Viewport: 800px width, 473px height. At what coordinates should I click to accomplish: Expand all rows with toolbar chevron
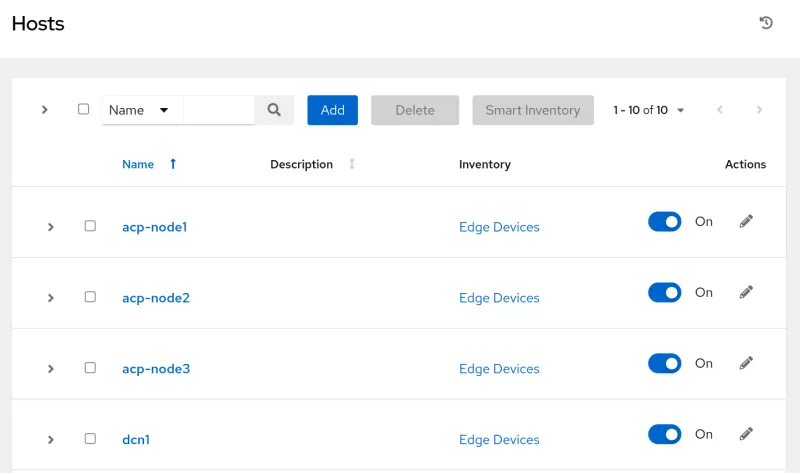click(x=45, y=110)
